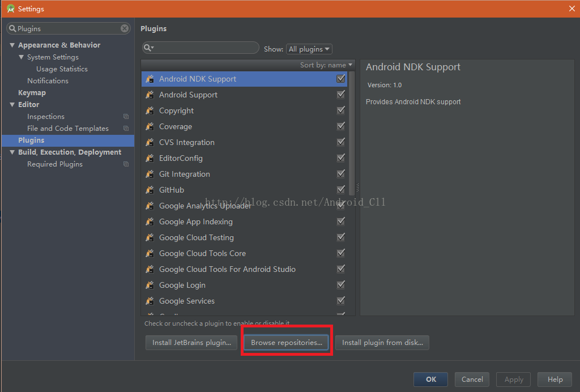This screenshot has width=580, height=392.
Task: Disable the GitHub plugin checkbox
Action: click(x=340, y=189)
